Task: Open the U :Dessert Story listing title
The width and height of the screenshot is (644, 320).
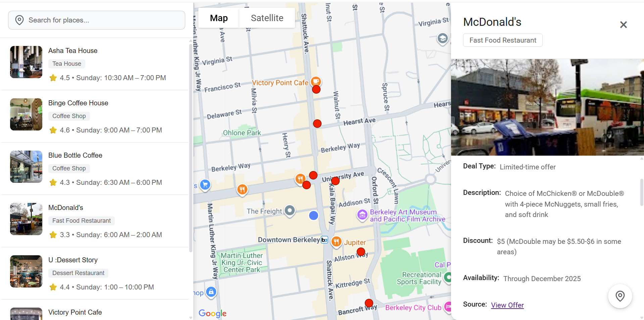Action: tap(73, 260)
